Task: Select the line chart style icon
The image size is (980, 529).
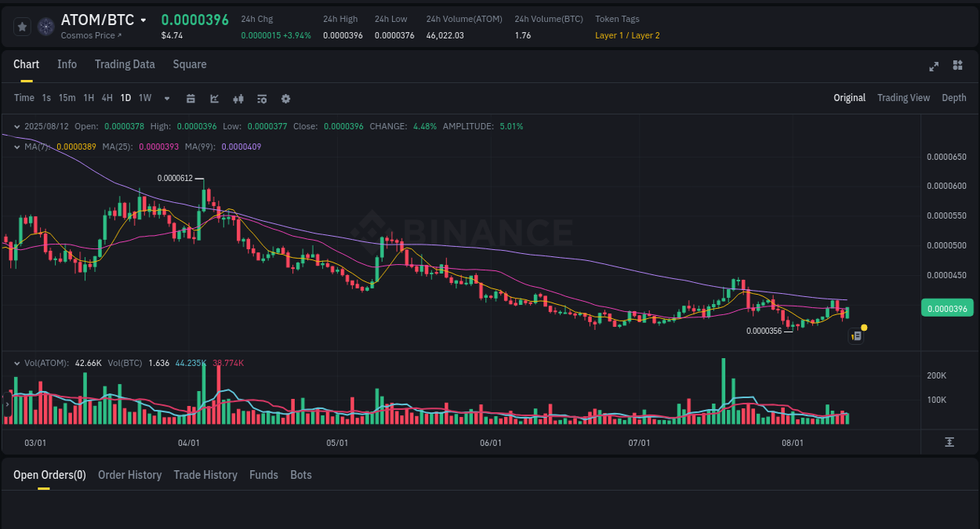Action: pyautogui.click(x=213, y=98)
